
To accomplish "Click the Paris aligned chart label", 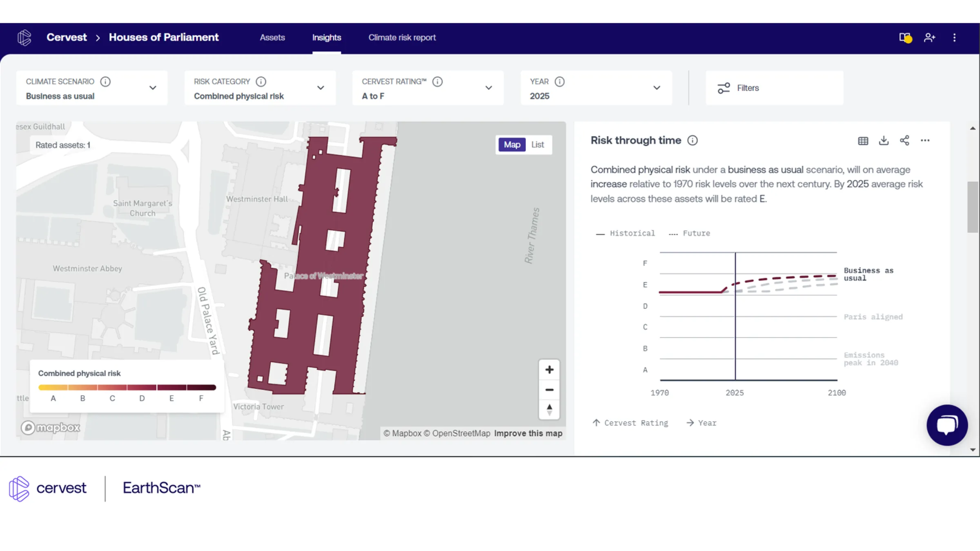I will tap(873, 317).
